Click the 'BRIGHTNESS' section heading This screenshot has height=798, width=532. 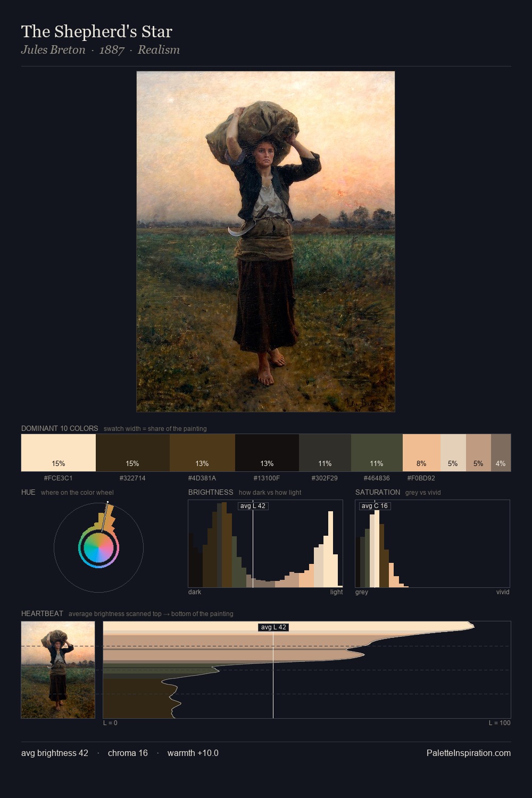click(x=211, y=492)
